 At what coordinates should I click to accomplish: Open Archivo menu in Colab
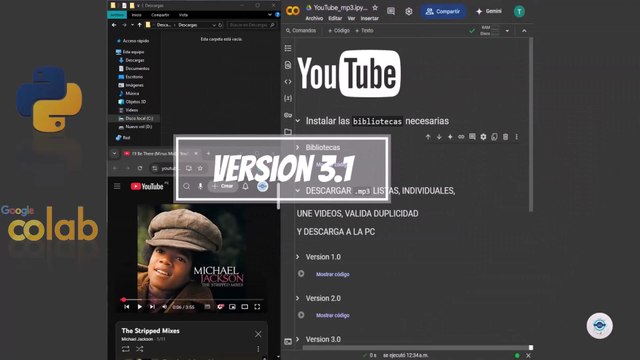pos(314,18)
